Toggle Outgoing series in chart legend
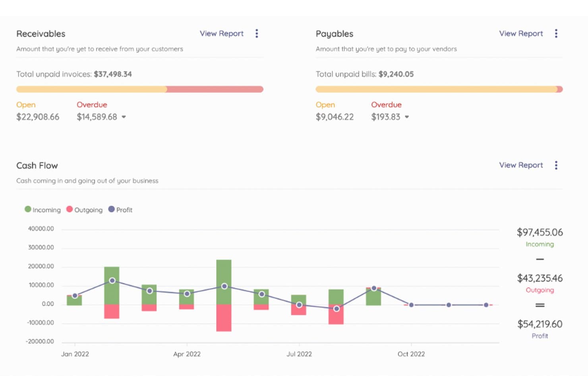 (84, 210)
